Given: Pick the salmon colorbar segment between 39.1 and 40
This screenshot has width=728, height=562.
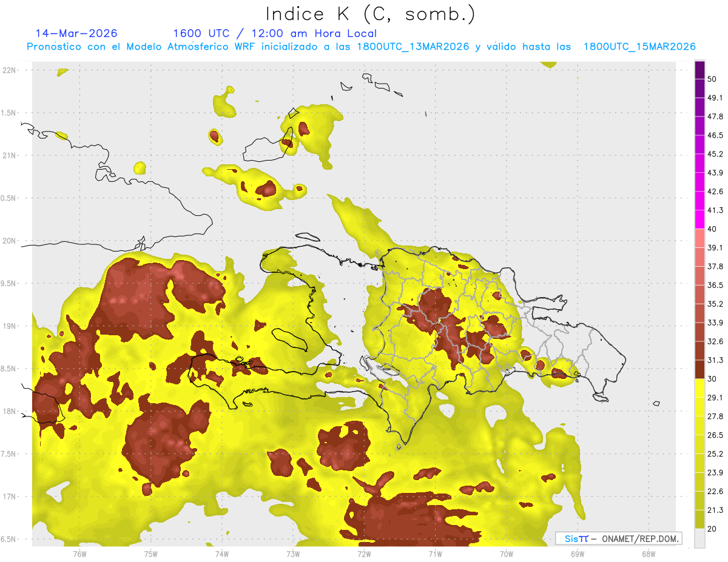Looking at the screenshot, I should (699, 238).
